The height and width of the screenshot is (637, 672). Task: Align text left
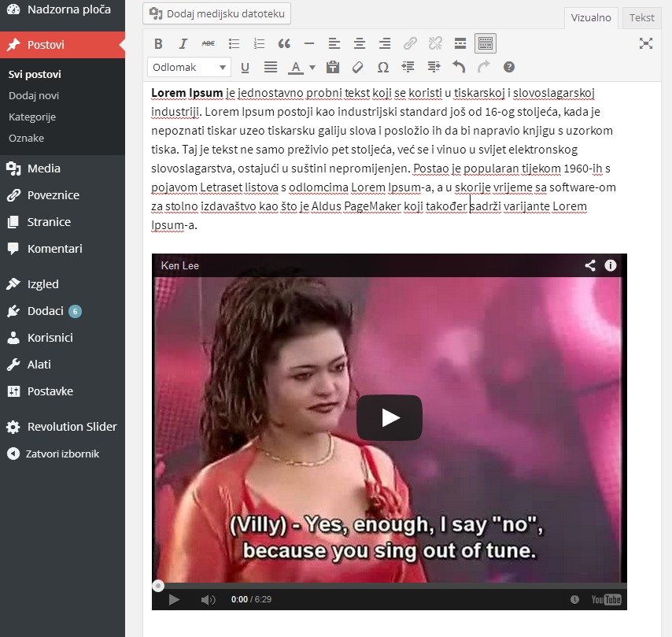coord(334,43)
